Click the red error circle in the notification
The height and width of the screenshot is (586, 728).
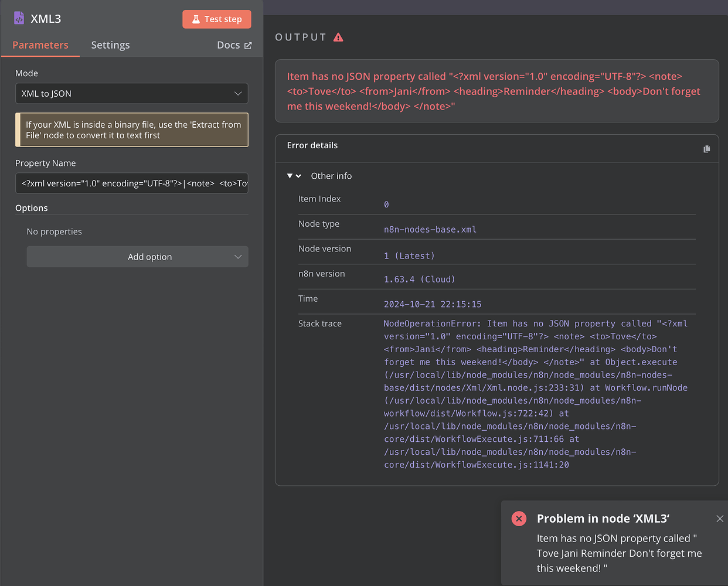point(519,518)
